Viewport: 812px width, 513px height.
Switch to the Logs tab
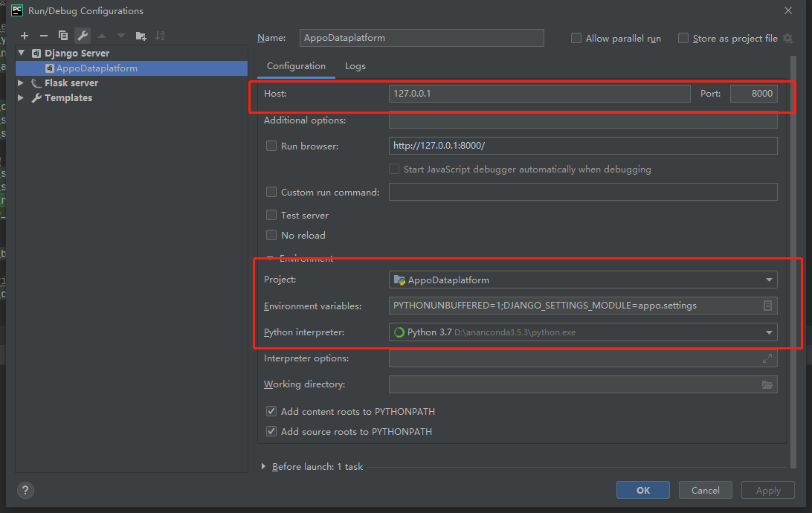tap(355, 66)
